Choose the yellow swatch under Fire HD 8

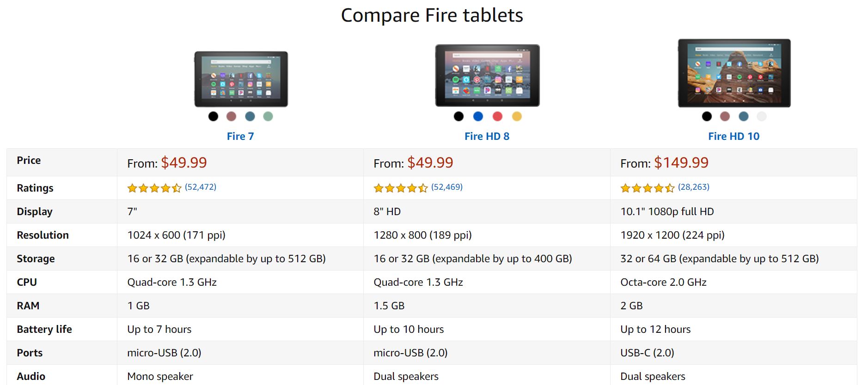pos(517,116)
